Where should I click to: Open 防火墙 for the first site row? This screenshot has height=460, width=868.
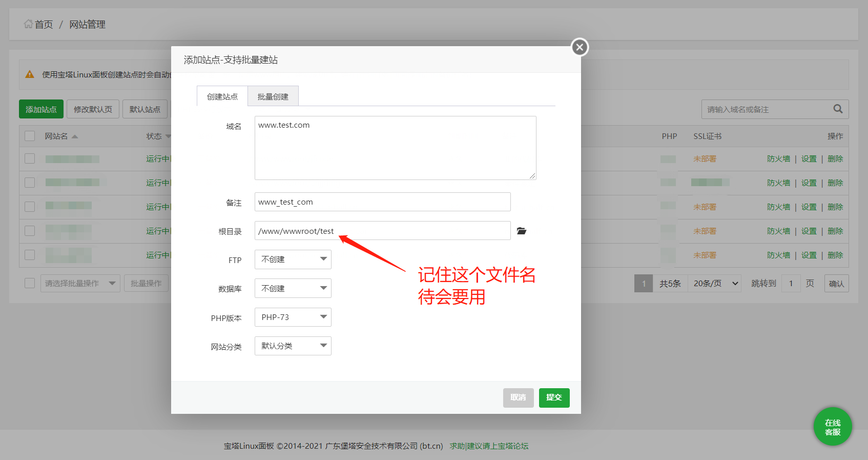click(x=778, y=159)
